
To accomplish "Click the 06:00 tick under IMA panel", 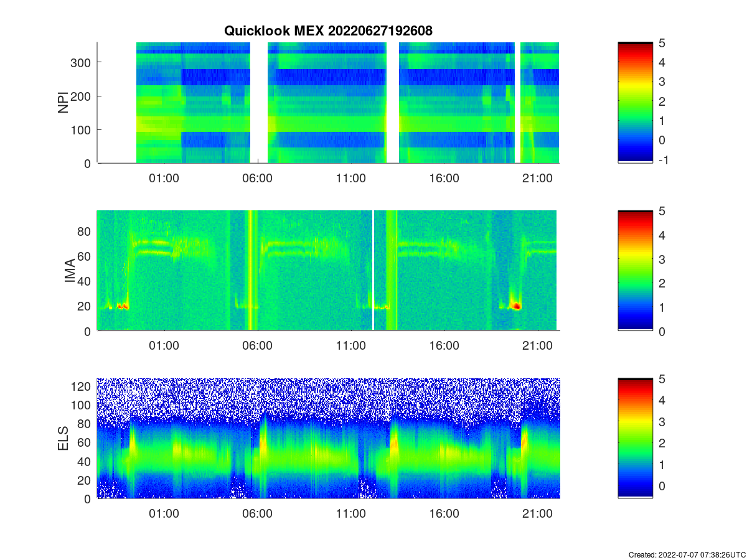I will [257, 345].
